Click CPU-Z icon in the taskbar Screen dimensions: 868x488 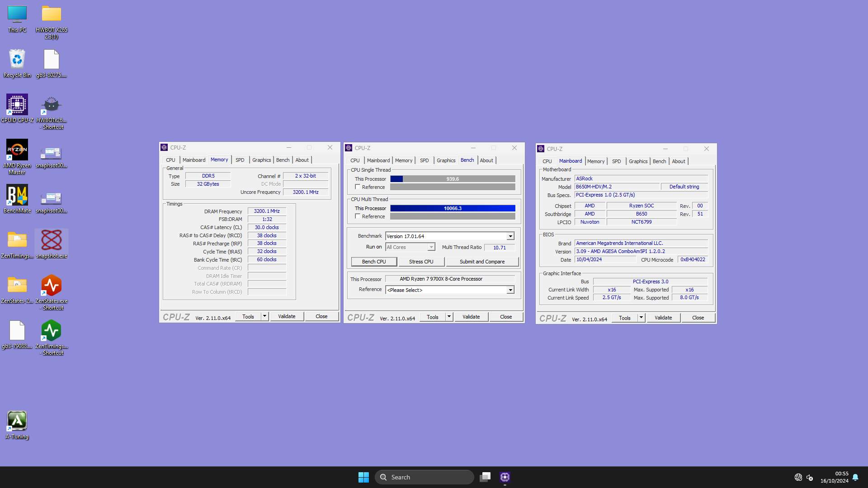click(505, 477)
